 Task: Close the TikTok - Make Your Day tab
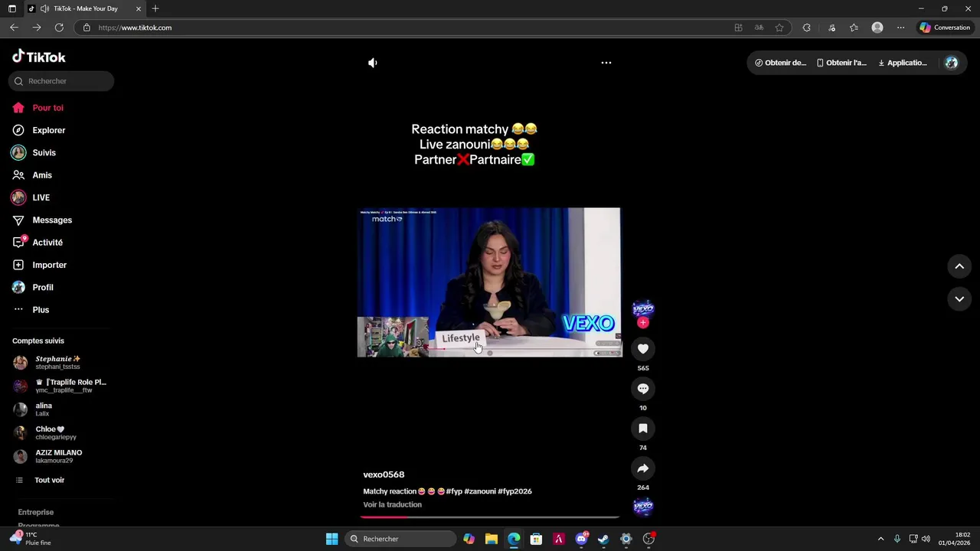click(139, 8)
